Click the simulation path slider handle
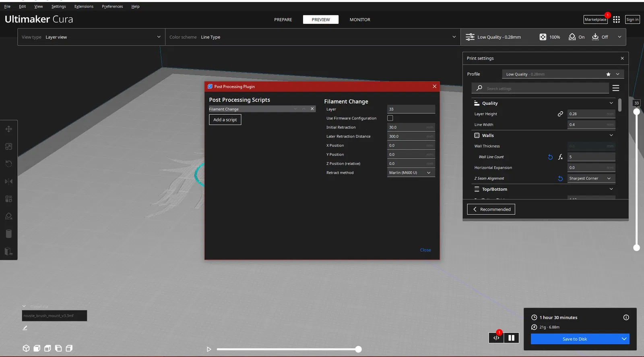Viewport: 644px width, 357px height. [x=358, y=349]
